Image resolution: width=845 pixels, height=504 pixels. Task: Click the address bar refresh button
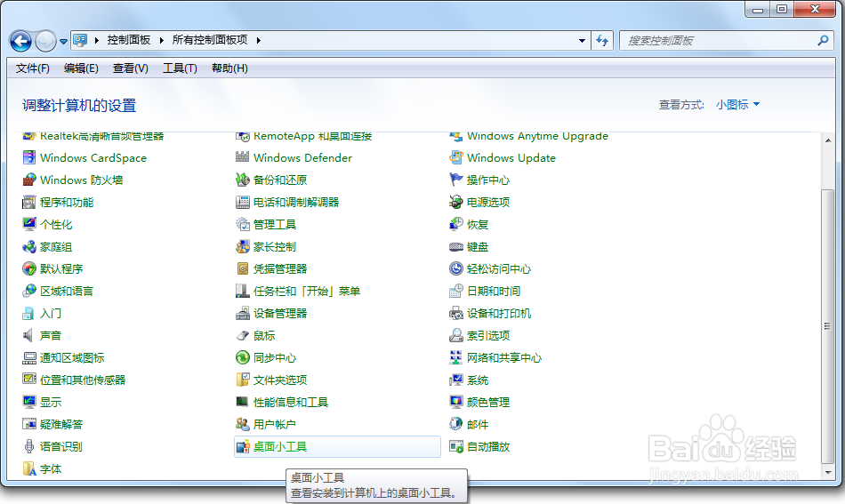tap(602, 40)
